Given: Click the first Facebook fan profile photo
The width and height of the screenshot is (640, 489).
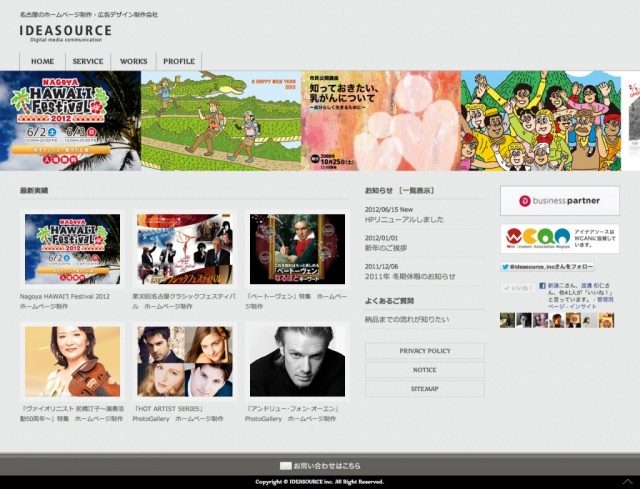Looking at the screenshot, I should [507, 320].
